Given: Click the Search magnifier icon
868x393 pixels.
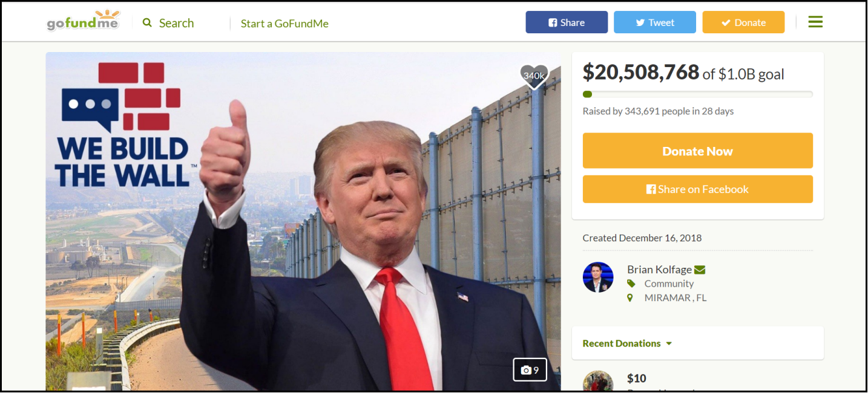Looking at the screenshot, I should point(147,23).
